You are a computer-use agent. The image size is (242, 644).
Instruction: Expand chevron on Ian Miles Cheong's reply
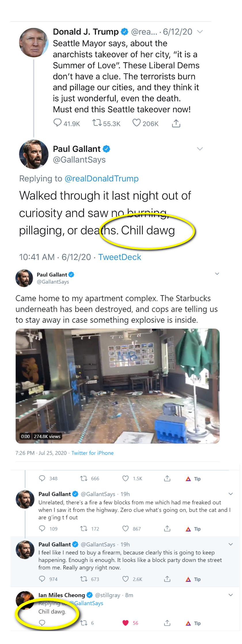pos(230,595)
